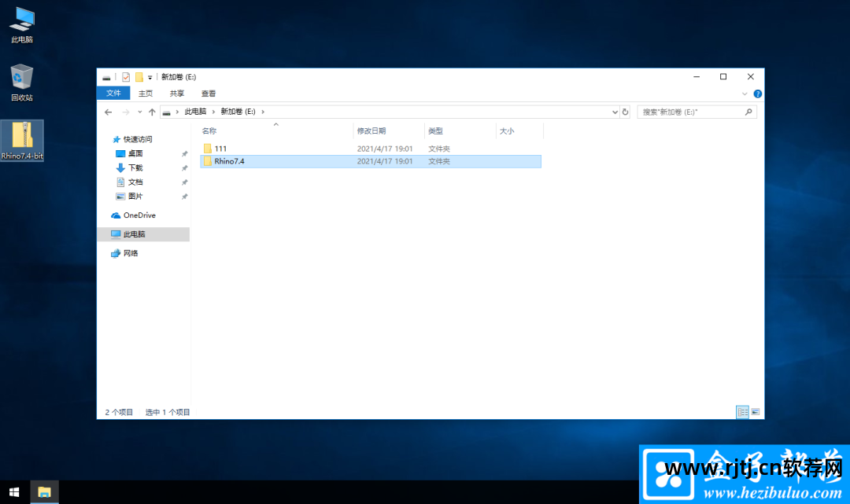Switch to details view in status bar
Viewport: 850px width, 504px height.
click(743, 412)
